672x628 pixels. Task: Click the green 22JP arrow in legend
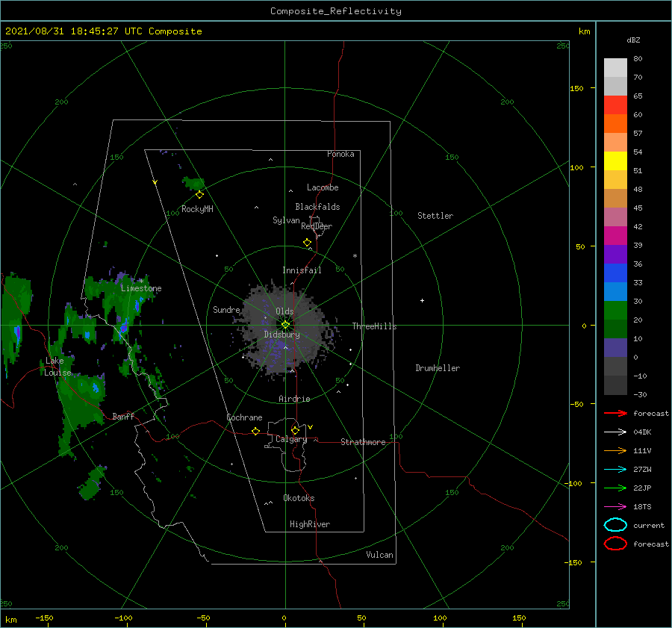[x=615, y=488]
